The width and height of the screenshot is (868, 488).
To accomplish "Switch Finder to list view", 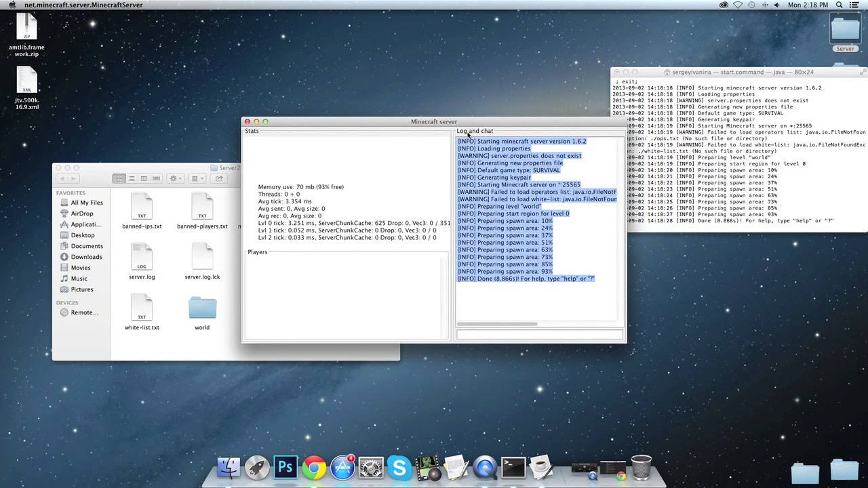I will click(132, 178).
